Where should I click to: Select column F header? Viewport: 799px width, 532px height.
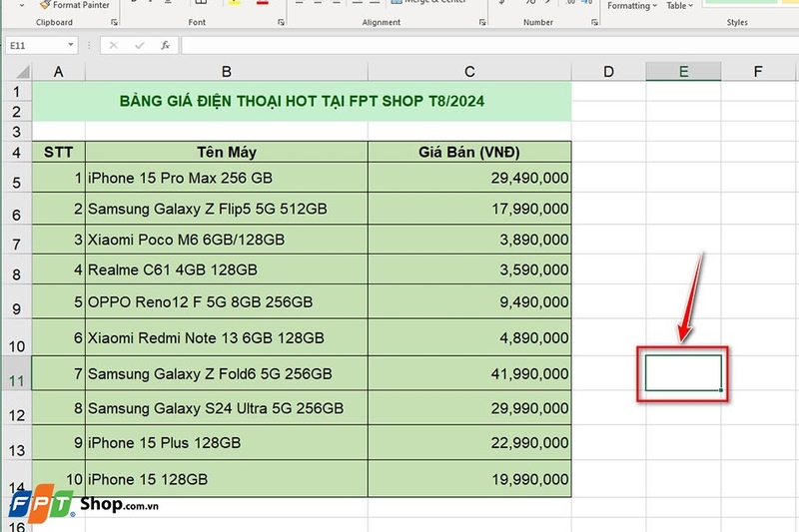click(x=758, y=71)
